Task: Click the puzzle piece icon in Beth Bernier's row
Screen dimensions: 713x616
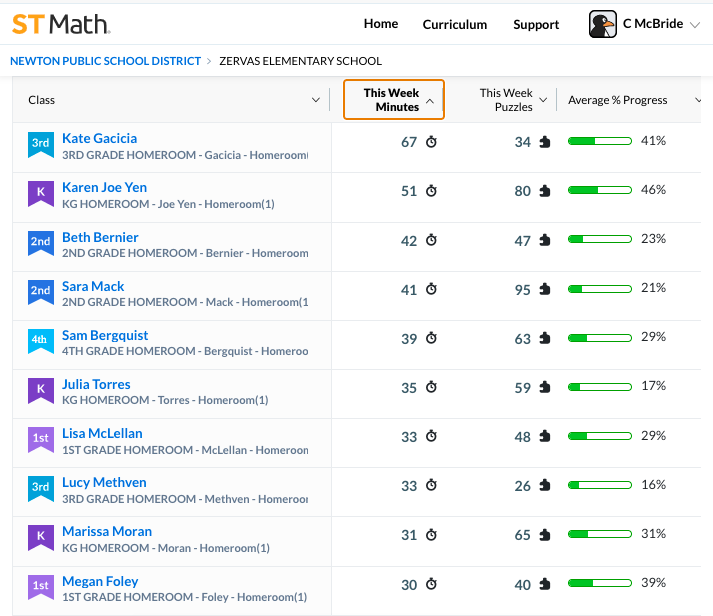Action: pos(545,240)
